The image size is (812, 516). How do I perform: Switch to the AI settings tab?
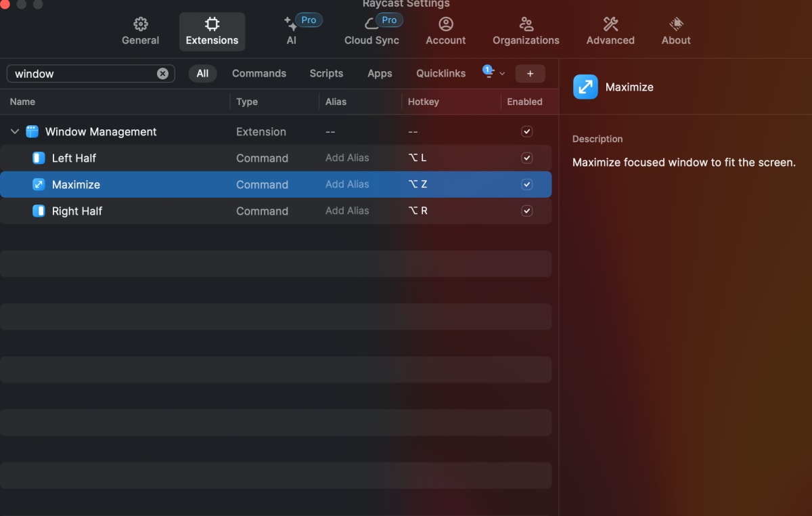pos(292,32)
